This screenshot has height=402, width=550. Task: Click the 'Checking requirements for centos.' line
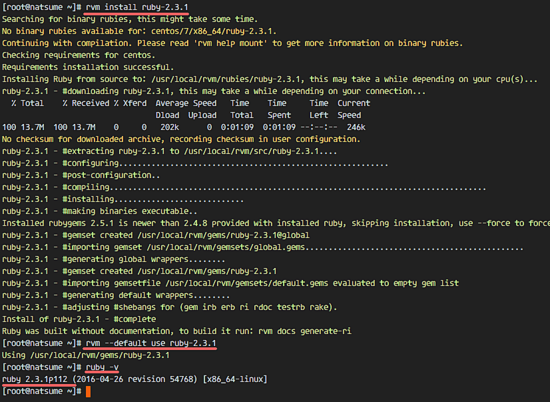tap(79, 55)
